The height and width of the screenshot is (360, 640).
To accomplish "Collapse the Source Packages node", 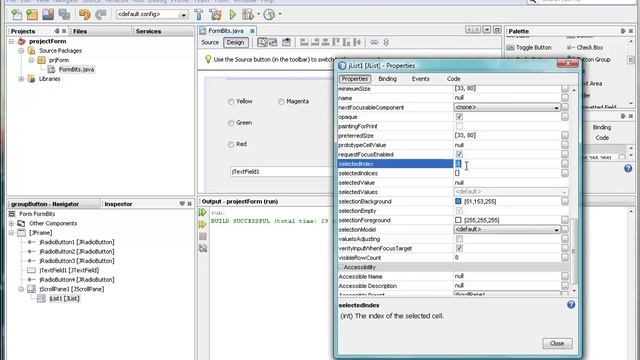I will click(x=21, y=51).
